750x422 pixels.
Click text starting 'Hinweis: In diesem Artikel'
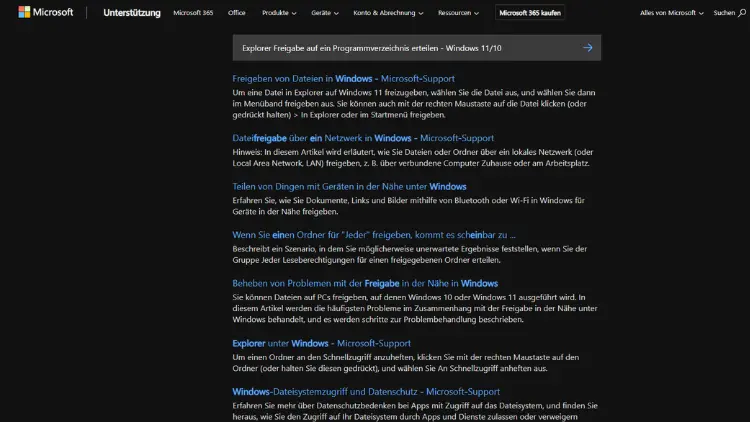(x=413, y=157)
